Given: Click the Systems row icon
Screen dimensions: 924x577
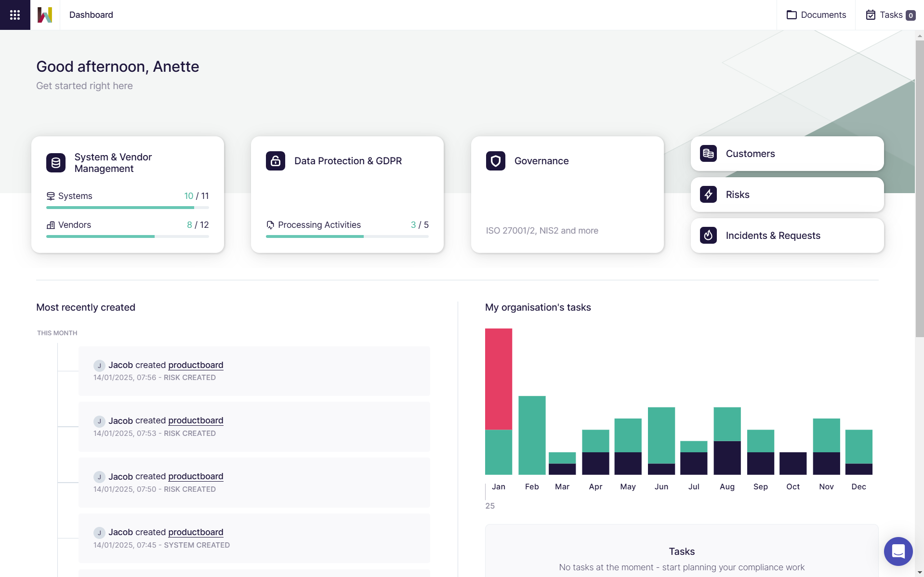Looking at the screenshot, I should (51, 196).
